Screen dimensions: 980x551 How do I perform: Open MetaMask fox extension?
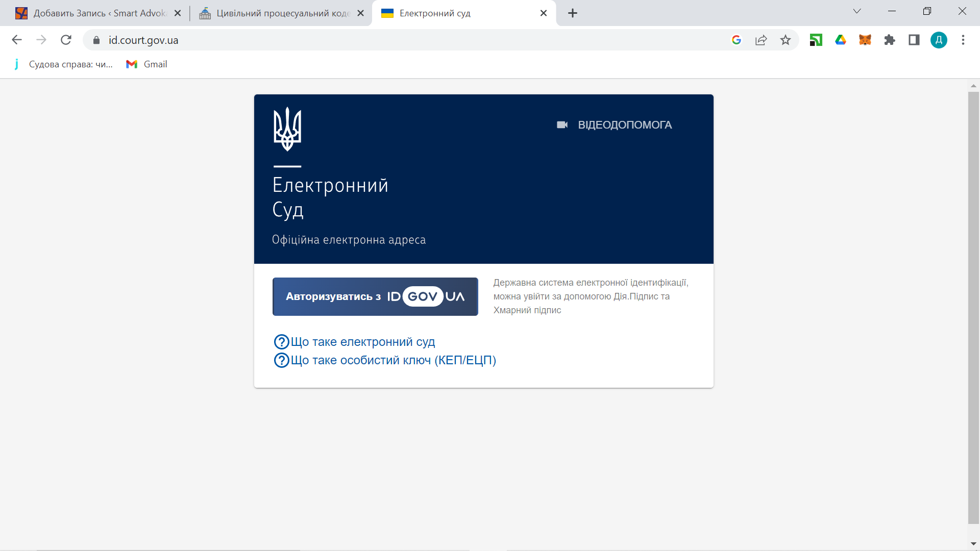tap(865, 40)
